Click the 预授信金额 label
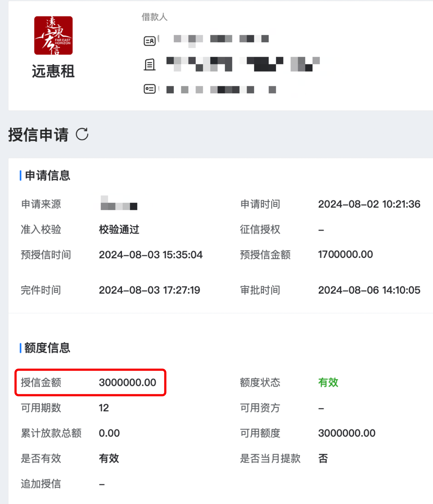 (x=265, y=255)
